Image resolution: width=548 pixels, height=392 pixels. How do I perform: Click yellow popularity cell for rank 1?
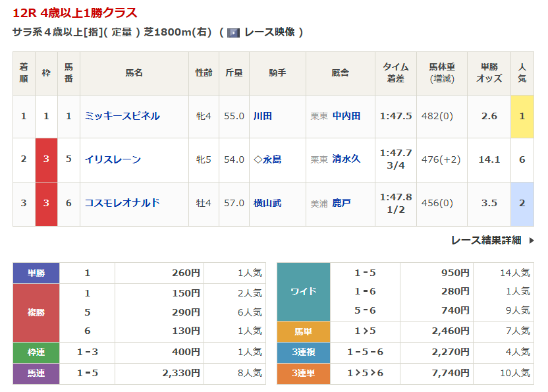click(522, 116)
